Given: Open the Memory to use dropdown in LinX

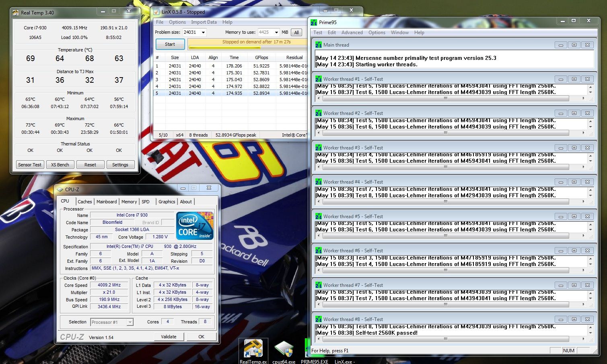Looking at the screenshot, I should [x=276, y=33].
